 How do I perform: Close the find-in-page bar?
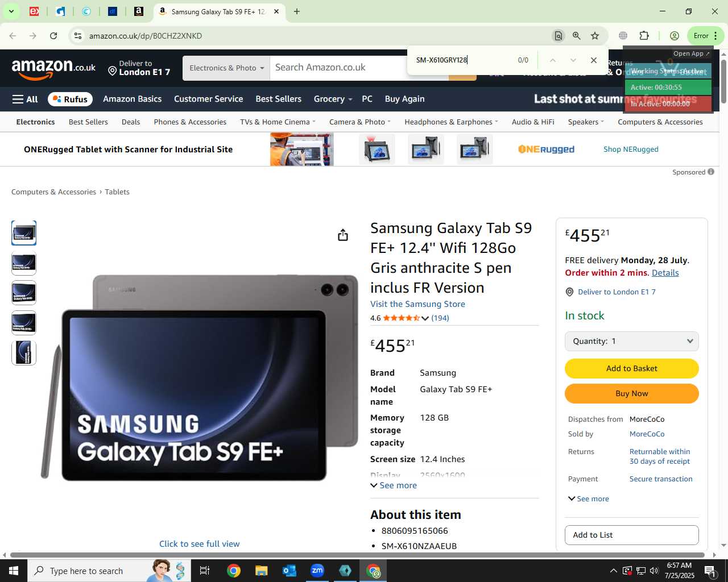click(594, 60)
